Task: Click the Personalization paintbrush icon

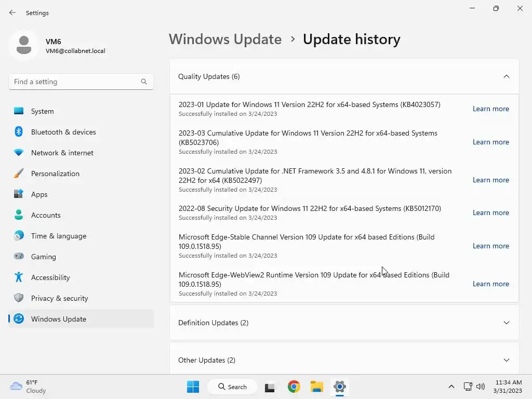Action: pyautogui.click(x=19, y=174)
